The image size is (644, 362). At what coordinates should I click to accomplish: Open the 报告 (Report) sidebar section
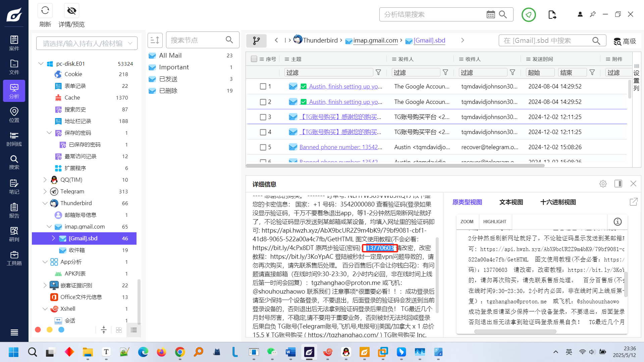pyautogui.click(x=14, y=210)
